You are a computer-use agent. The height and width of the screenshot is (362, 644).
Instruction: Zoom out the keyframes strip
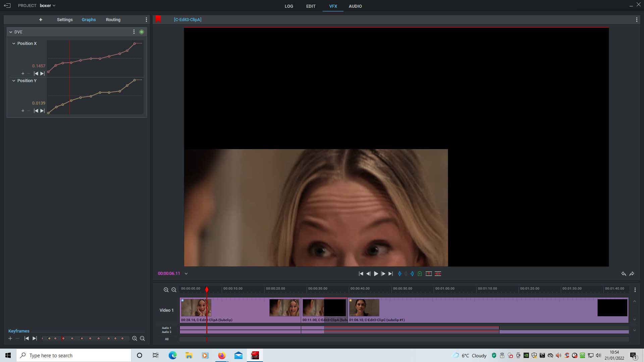click(142, 339)
